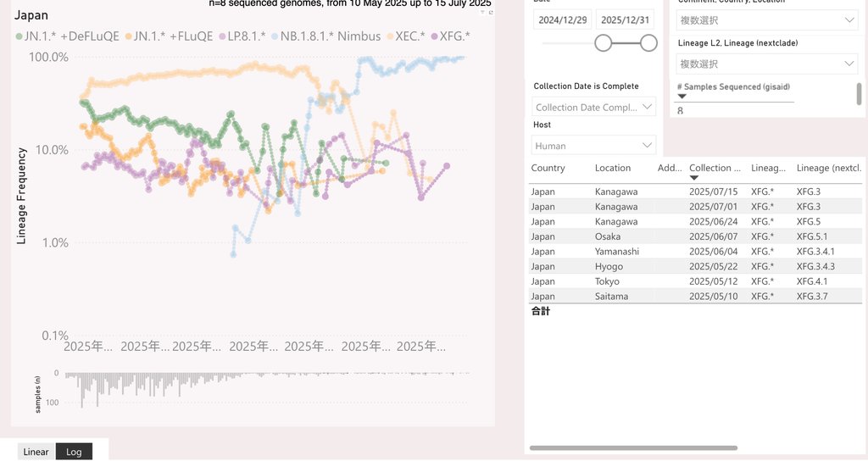
Task: Sort table by the Country column header
Action: pos(548,168)
